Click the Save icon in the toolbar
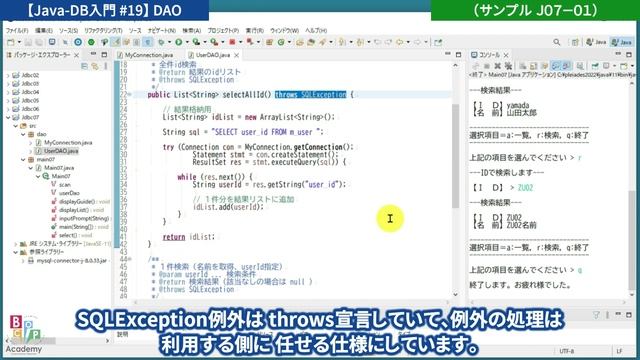This screenshot has height=360, width=640. click(x=28, y=42)
